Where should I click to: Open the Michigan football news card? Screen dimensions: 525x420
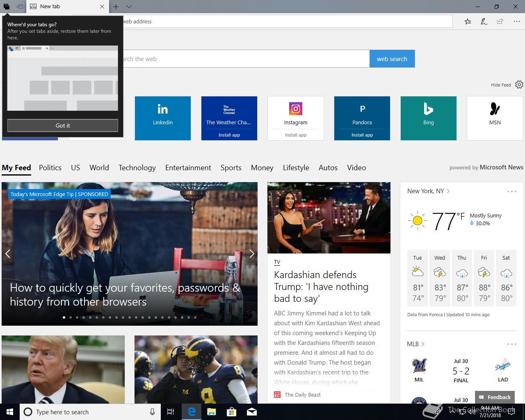click(196, 370)
